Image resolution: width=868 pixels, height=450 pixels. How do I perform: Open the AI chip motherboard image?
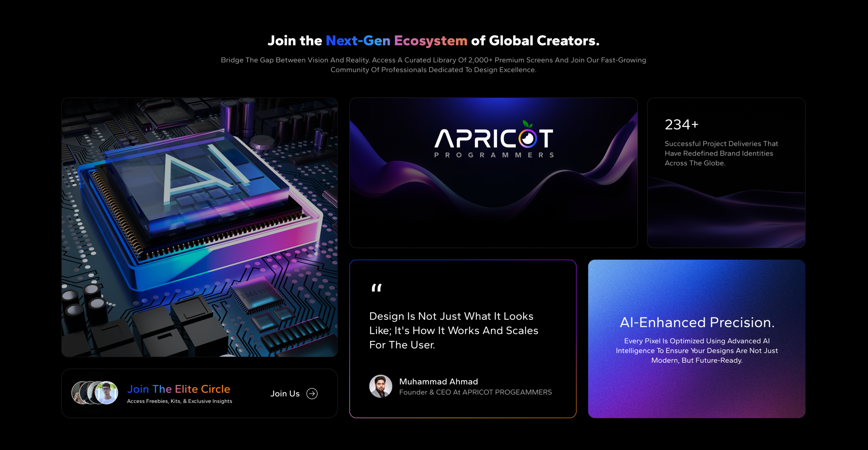point(199,227)
